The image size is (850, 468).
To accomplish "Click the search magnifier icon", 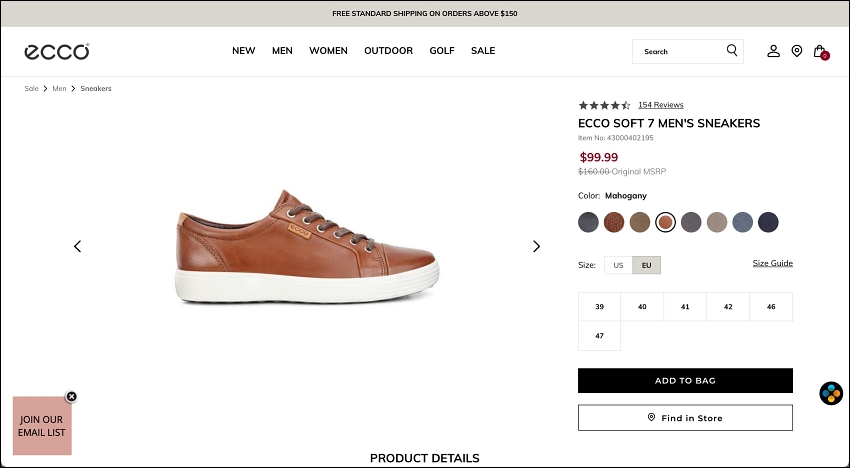I will pyautogui.click(x=732, y=50).
